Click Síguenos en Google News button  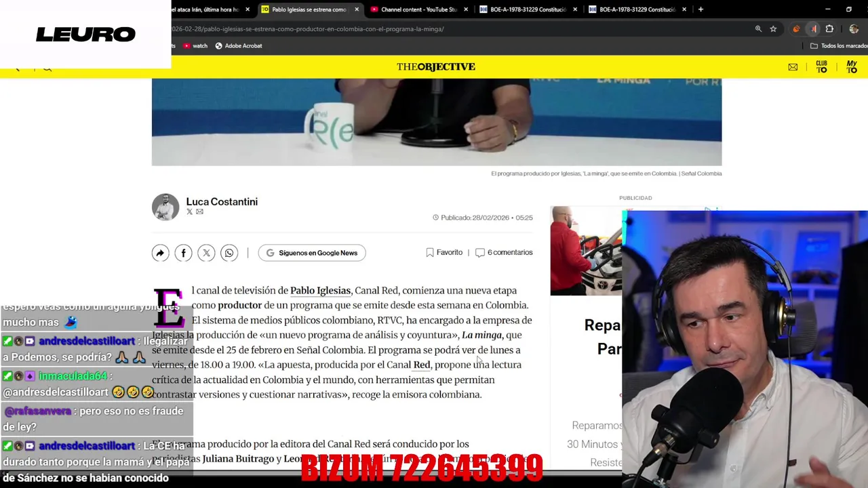pos(312,253)
